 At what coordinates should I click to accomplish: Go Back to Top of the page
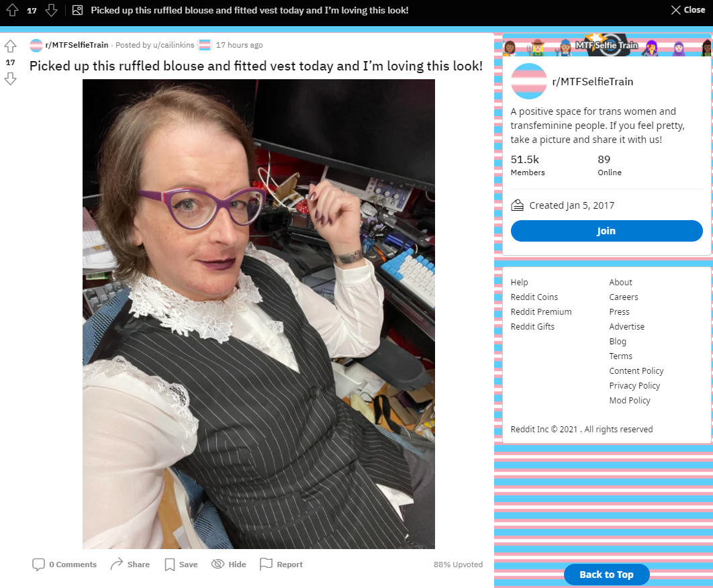click(607, 575)
